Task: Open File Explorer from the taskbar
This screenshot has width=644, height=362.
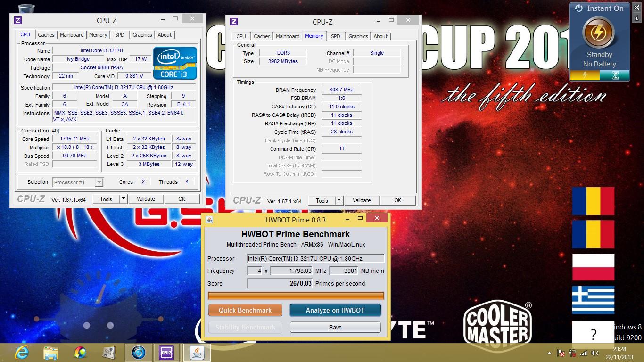Action: 51,352
